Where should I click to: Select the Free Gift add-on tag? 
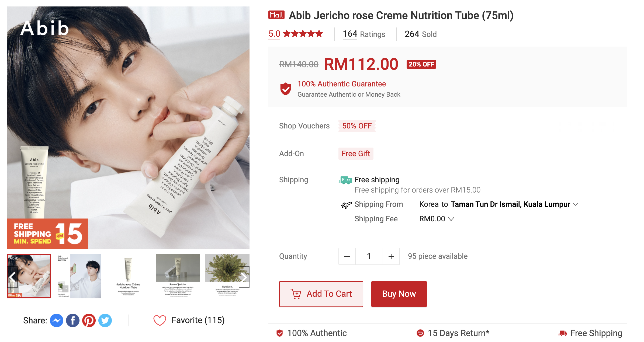tap(356, 154)
